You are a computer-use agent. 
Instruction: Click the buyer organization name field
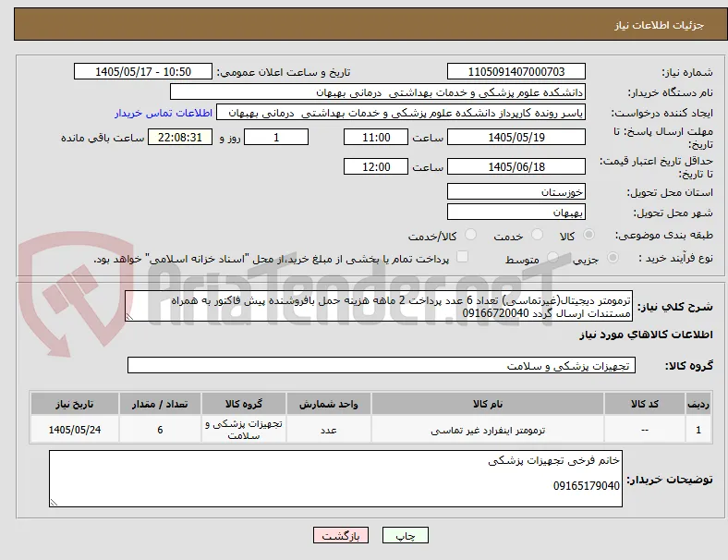(x=378, y=91)
